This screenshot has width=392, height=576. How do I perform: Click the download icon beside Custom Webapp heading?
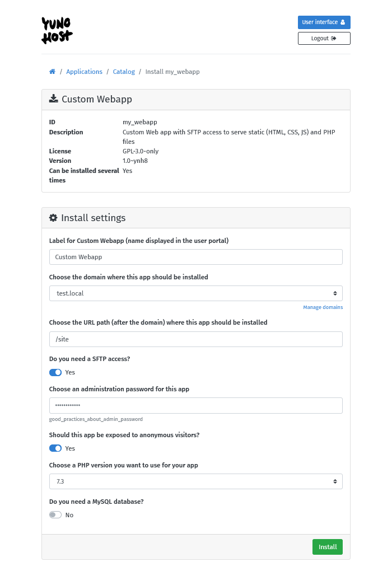[54, 99]
